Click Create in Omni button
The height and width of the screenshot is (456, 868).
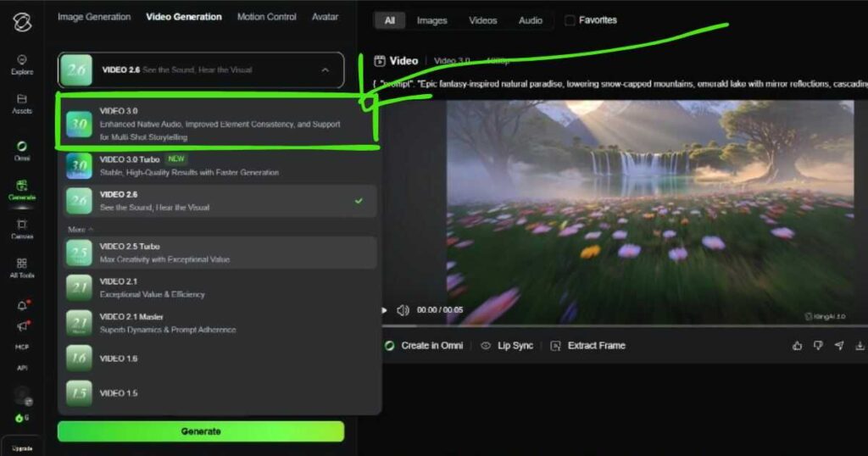(x=424, y=345)
